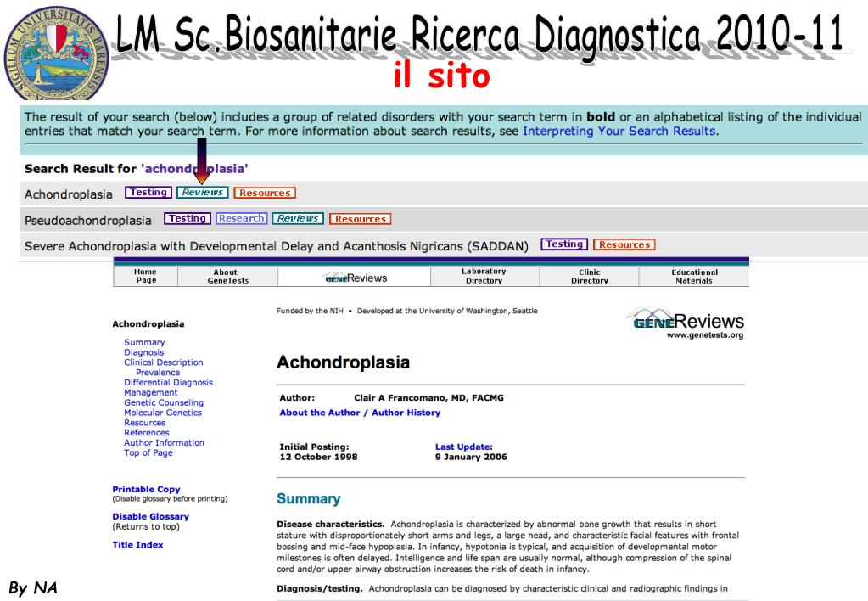Jump to Summary section in sidebar

tap(144, 342)
